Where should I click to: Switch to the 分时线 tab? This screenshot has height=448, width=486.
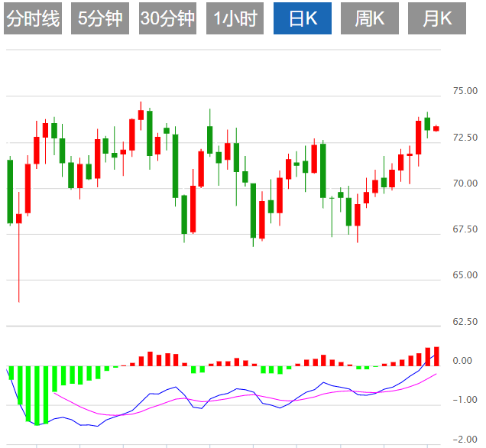click(33, 19)
